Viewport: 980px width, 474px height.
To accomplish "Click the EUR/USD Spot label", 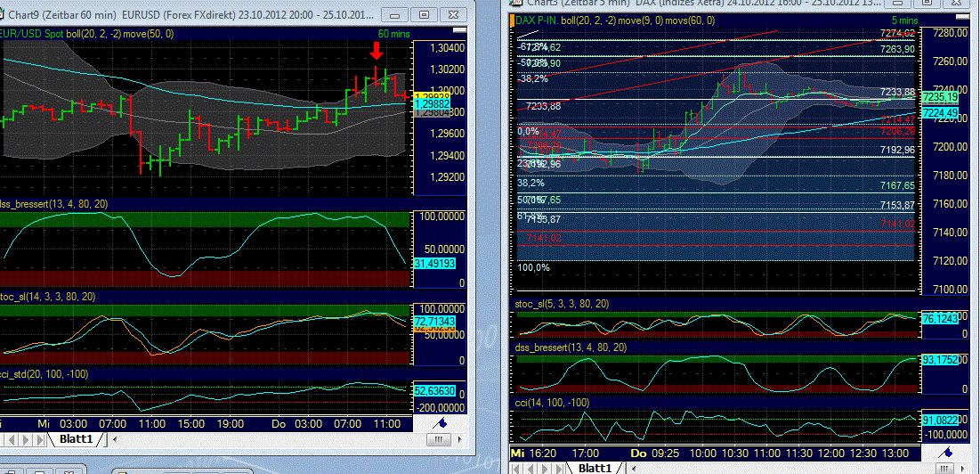I will (x=32, y=34).
